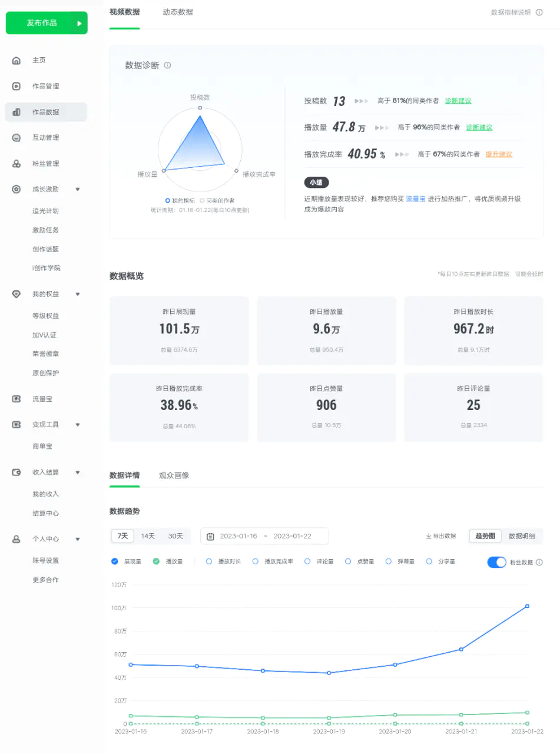This screenshot has width=560, height=754.
Task: Collapse the 成长激励 sidebar section
Action: [77, 190]
